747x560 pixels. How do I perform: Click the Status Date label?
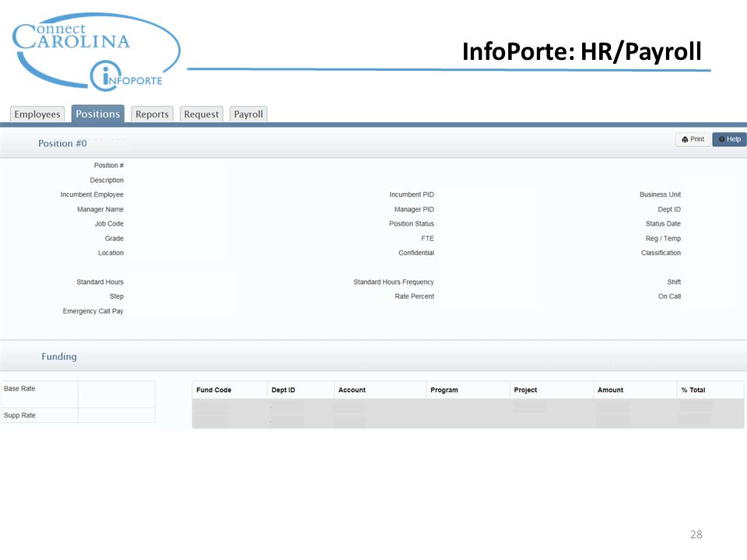click(x=663, y=223)
